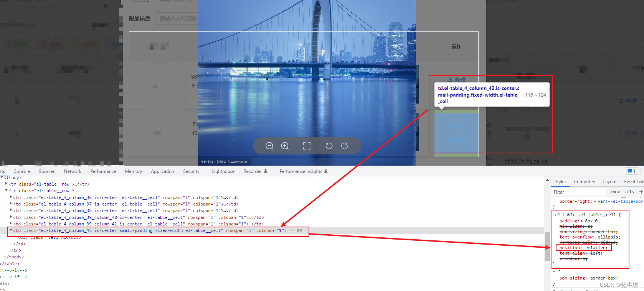Open the console messages badge showing 1
The height and width of the screenshot is (291, 644).
[x=631, y=171]
